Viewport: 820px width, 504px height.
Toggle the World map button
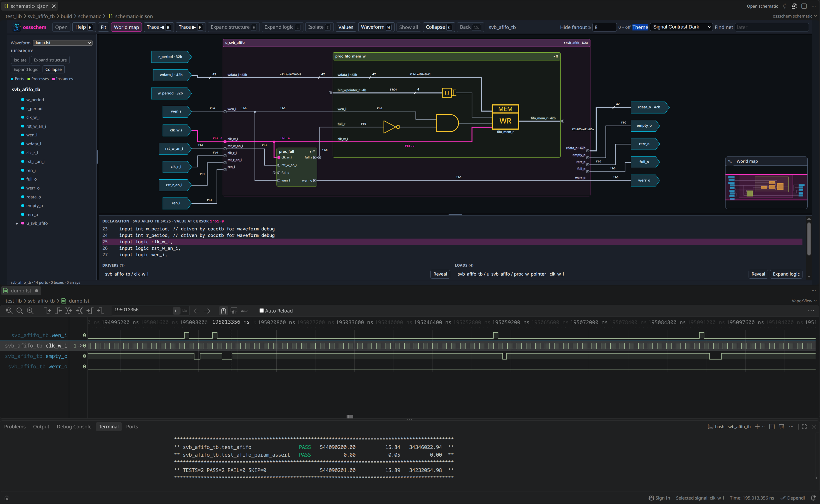coord(126,27)
